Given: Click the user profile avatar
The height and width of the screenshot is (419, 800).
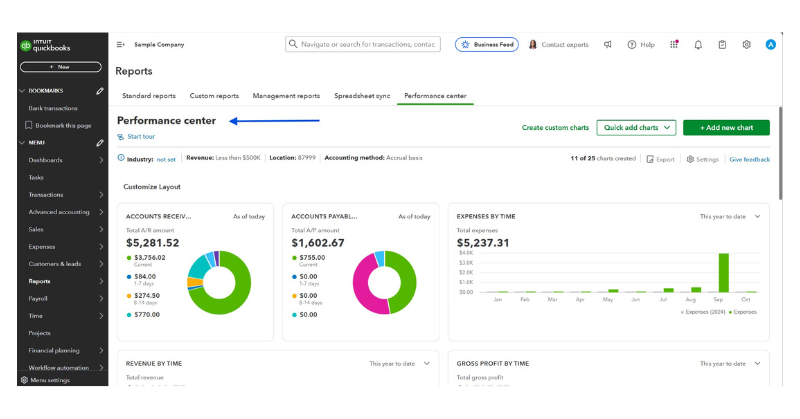Looking at the screenshot, I should pos(771,45).
